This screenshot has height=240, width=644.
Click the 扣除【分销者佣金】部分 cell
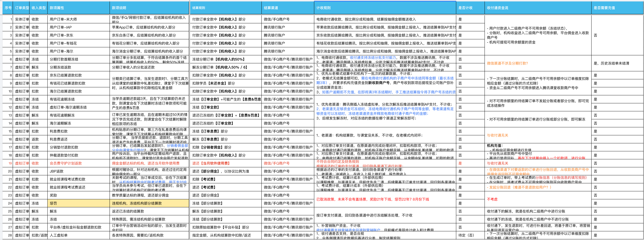click(226, 147)
